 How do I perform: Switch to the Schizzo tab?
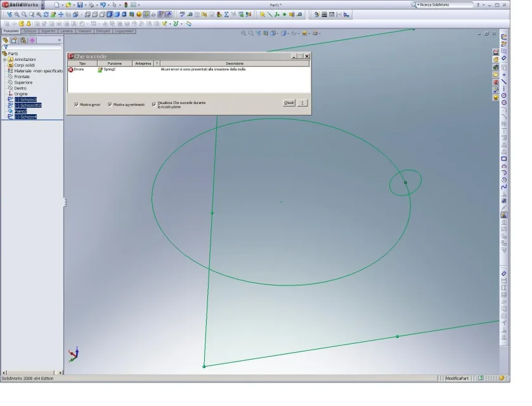[30, 31]
